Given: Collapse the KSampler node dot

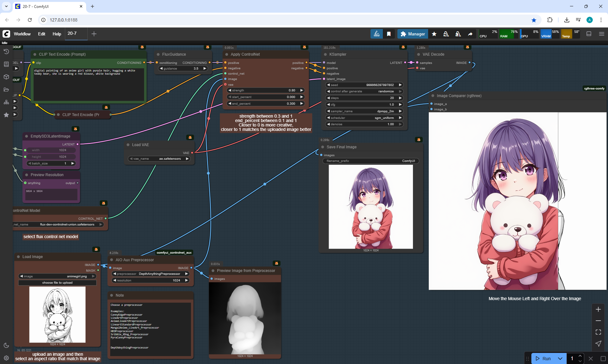Looking at the screenshot, I should (325, 54).
